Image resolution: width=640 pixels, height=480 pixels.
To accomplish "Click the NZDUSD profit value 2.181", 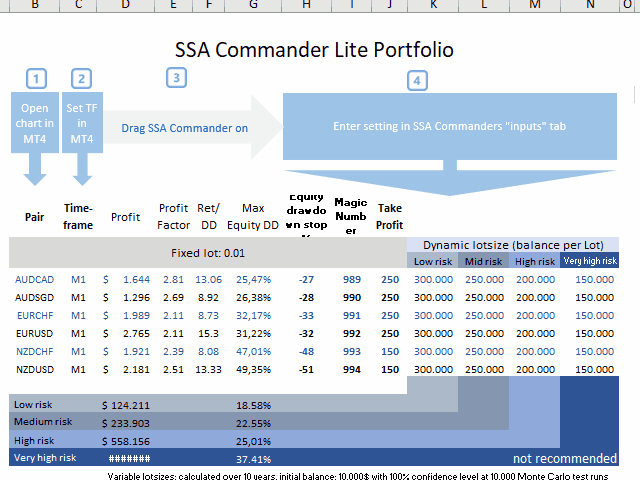I will click(x=136, y=369).
